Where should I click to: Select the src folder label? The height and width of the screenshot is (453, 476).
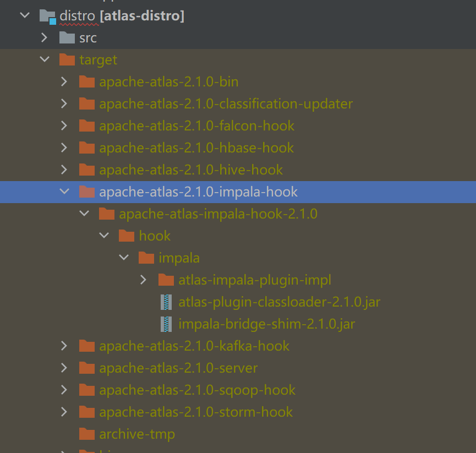[88, 39]
